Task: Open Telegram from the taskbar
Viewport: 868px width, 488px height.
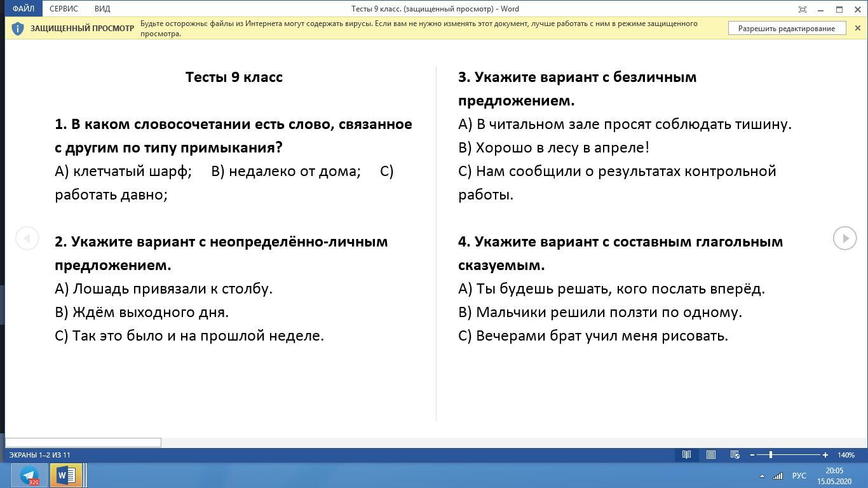Action: click(x=29, y=475)
